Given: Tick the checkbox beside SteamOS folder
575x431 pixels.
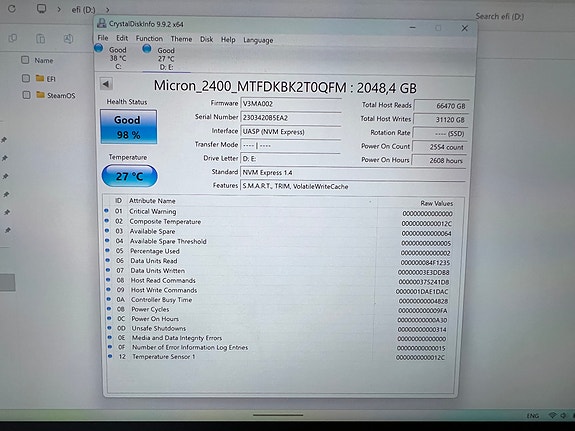Looking at the screenshot, I should (26, 95).
